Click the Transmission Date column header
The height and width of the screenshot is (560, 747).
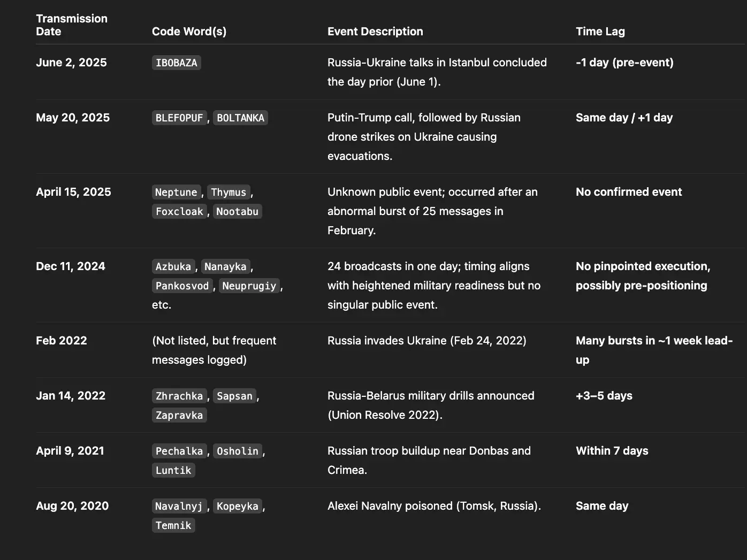(x=72, y=25)
